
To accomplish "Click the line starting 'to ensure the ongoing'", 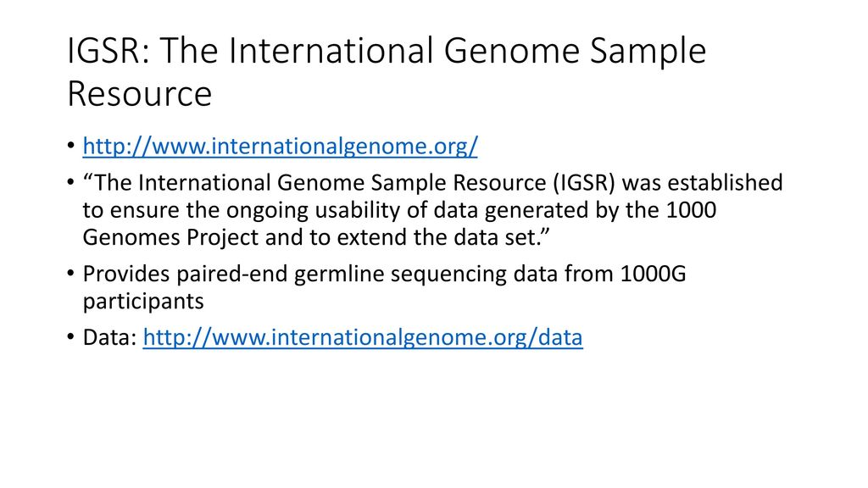I will [x=400, y=210].
